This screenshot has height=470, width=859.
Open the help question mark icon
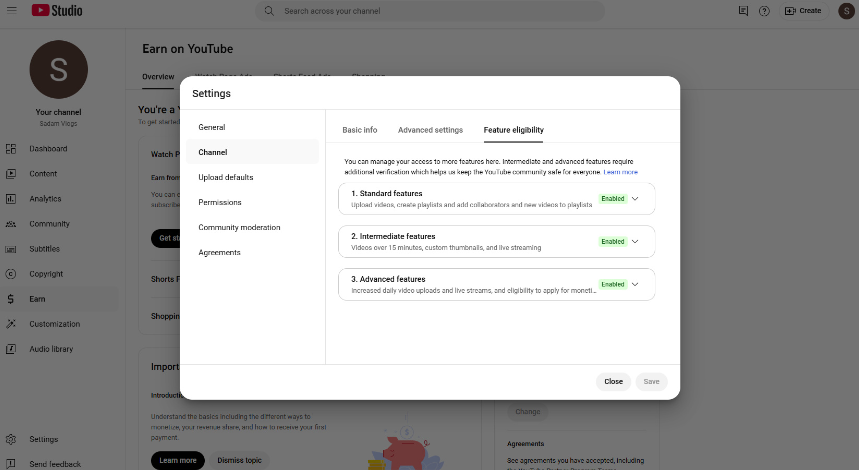click(x=764, y=11)
